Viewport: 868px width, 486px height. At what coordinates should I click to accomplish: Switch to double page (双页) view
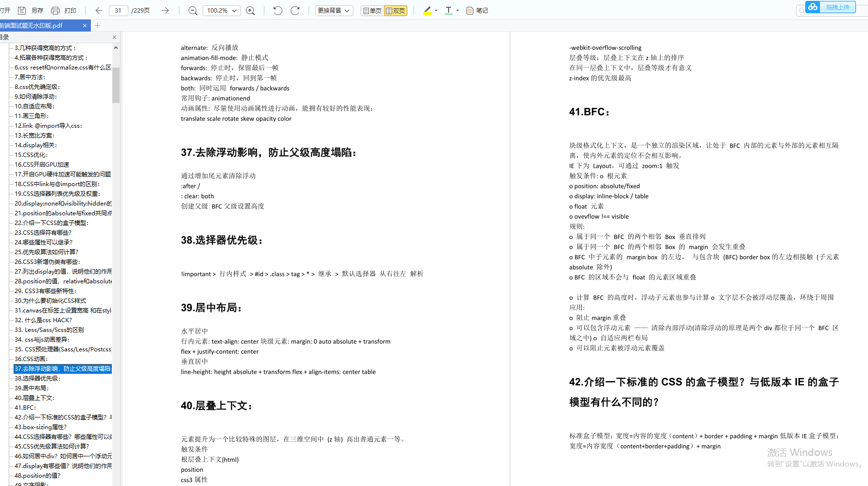[395, 10]
